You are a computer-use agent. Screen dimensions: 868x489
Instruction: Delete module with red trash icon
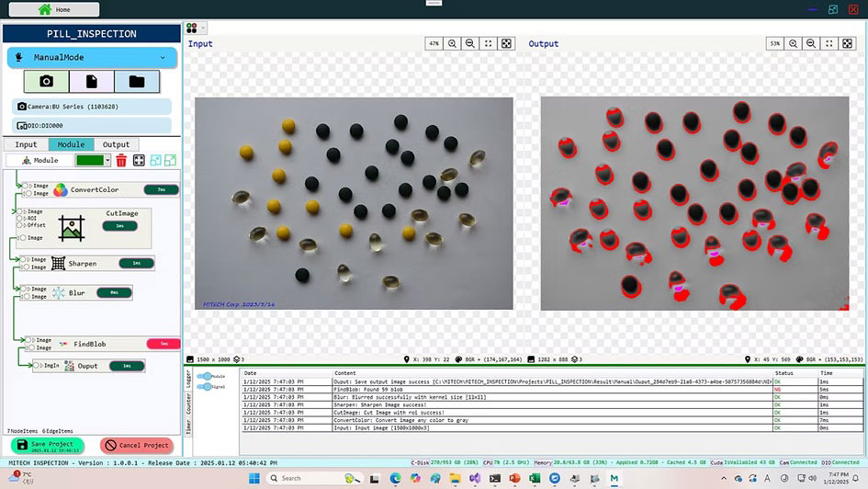coord(121,161)
